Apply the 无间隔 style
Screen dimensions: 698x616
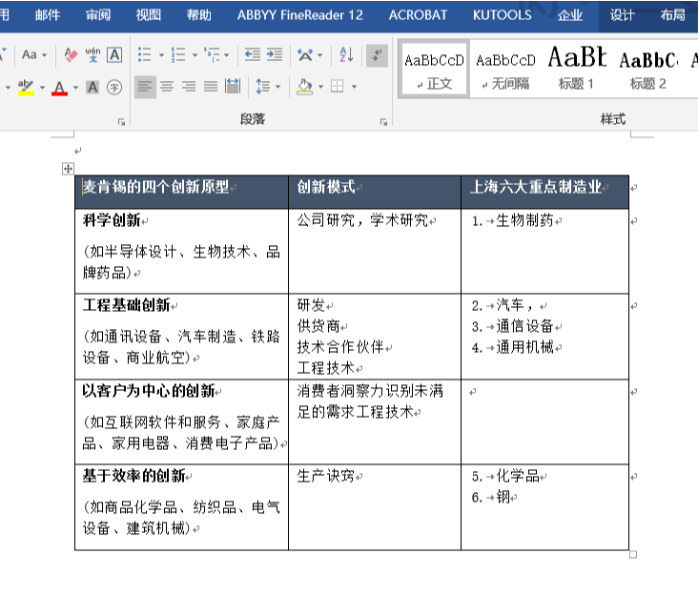(x=505, y=69)
